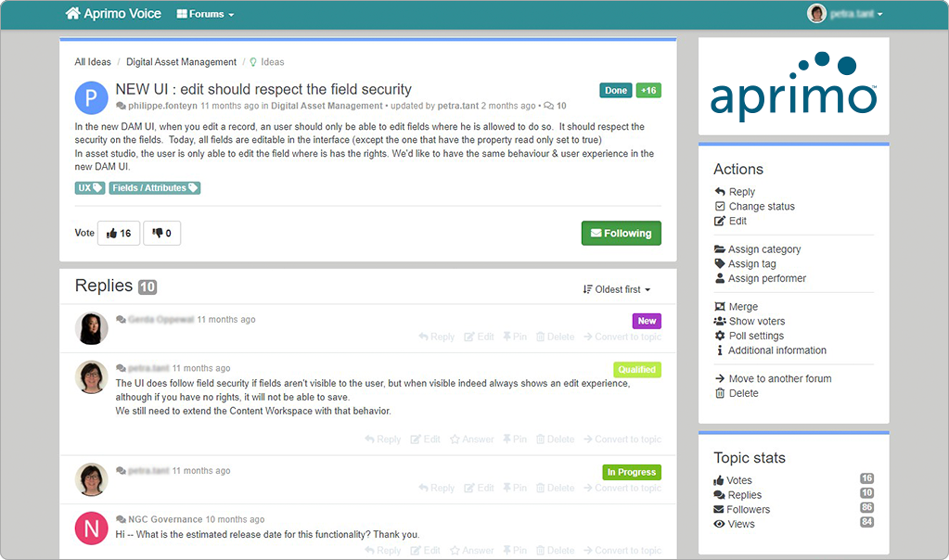Image resolution: width=949 pixels, height=560 pixels.
Task: Click Replies row in Topic stats
Action: 793,495
